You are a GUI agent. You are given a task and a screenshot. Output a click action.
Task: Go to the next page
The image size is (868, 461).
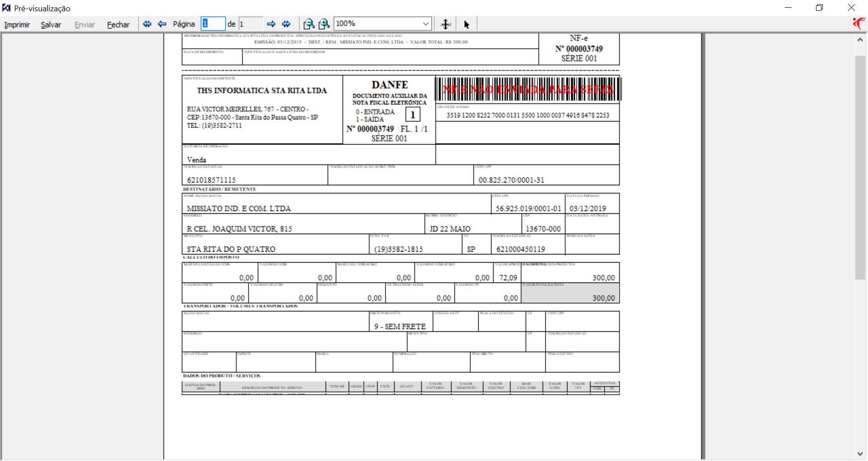271,24
